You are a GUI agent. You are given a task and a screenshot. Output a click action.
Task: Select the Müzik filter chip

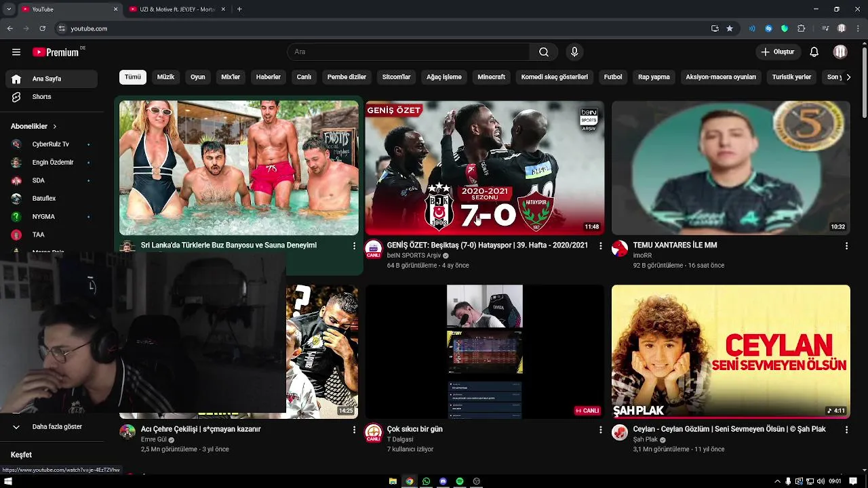point(166,77)
